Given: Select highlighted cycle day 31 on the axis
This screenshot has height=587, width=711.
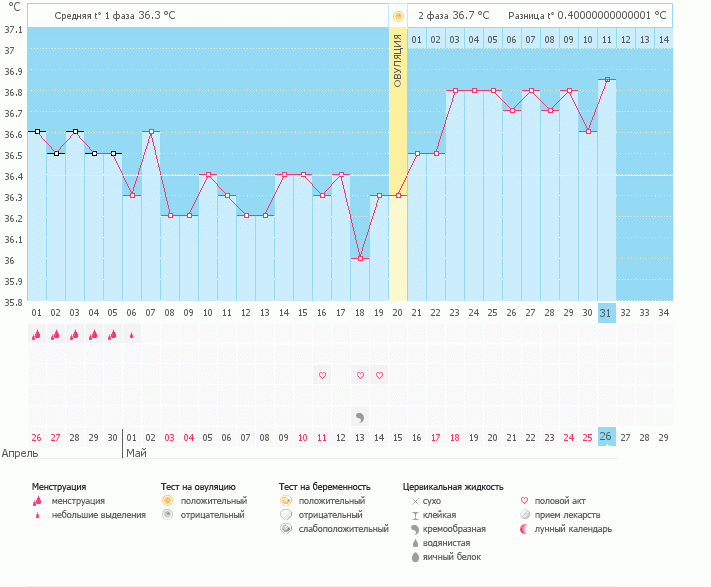Looking at the screenshot, I should [x=606, y=313].
